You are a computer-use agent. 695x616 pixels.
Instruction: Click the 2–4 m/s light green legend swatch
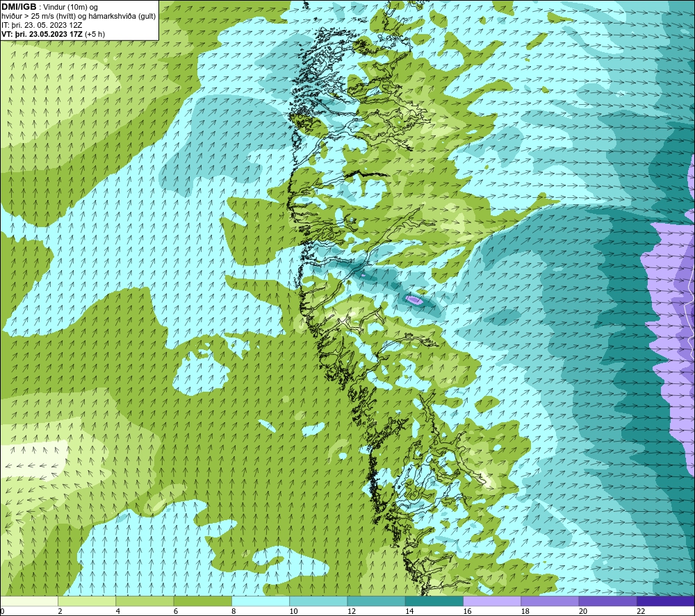[x=87, y=601]
